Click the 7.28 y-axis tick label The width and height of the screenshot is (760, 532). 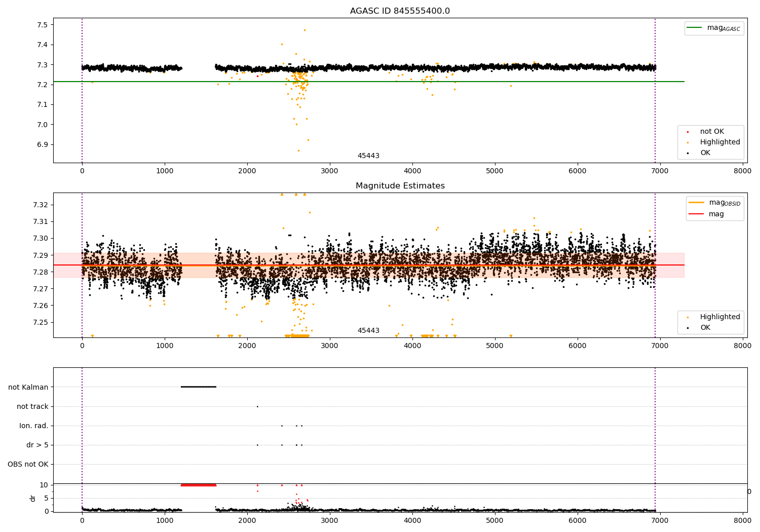point(41,272)
